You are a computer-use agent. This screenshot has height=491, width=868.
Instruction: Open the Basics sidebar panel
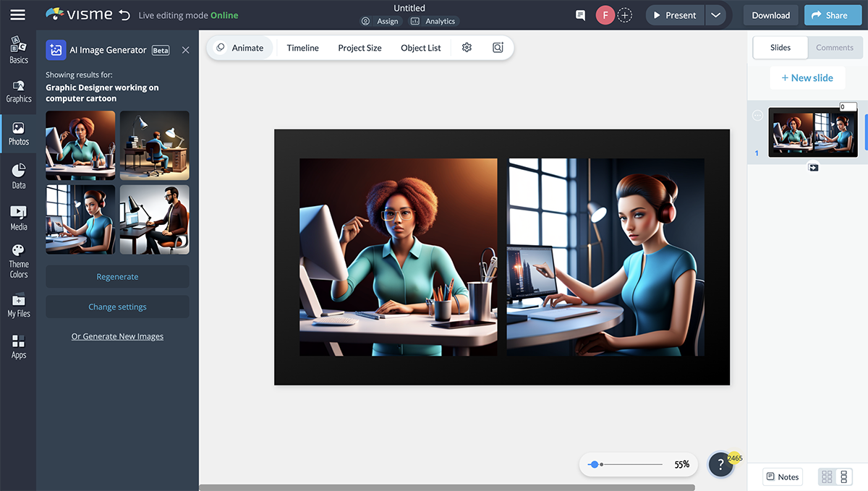coord(19,51)
